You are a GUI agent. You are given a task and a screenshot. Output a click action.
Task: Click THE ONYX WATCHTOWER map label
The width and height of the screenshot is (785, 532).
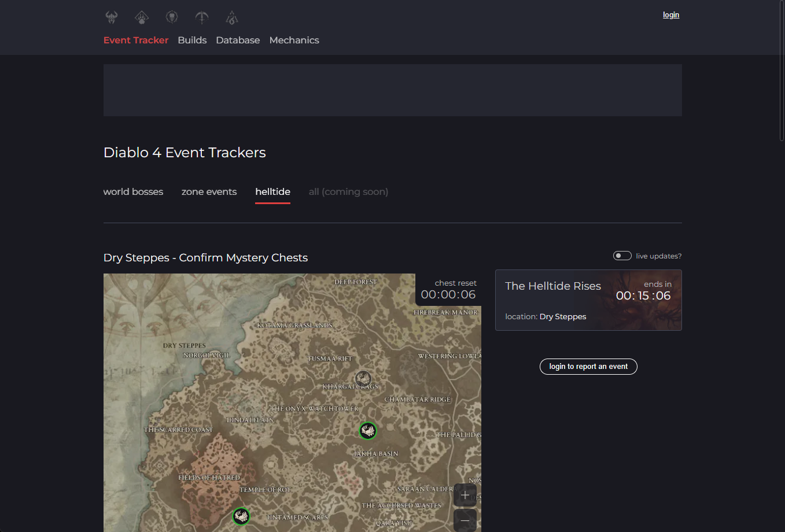tap(314, 408)
